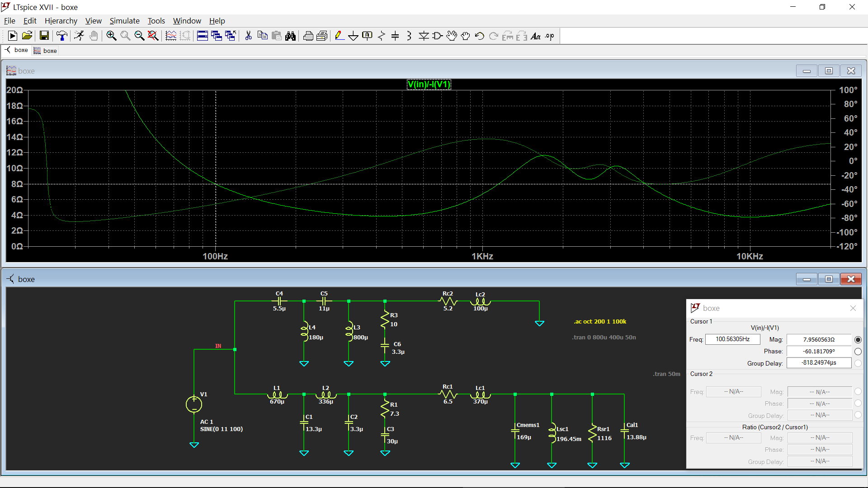This screenshot has height=488, width=868.
Task: Maximize the boxe plot window
Action: tap(829, 70)
